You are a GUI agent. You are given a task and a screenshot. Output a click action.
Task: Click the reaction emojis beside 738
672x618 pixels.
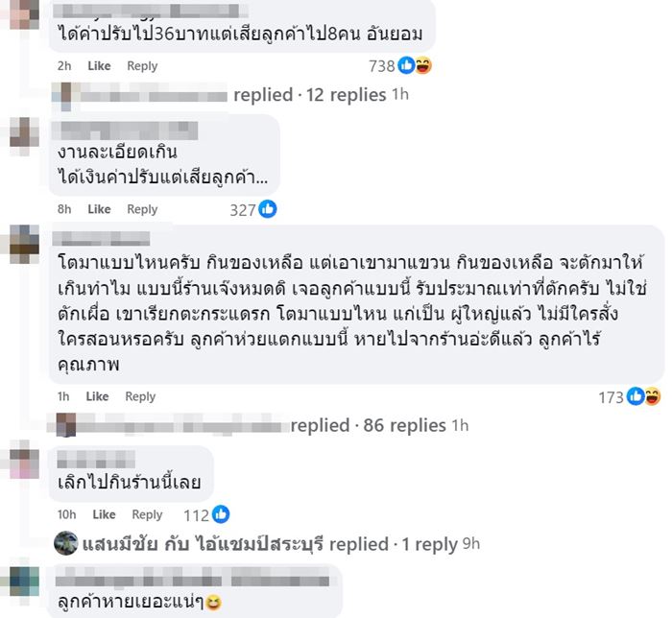[415, 66]
